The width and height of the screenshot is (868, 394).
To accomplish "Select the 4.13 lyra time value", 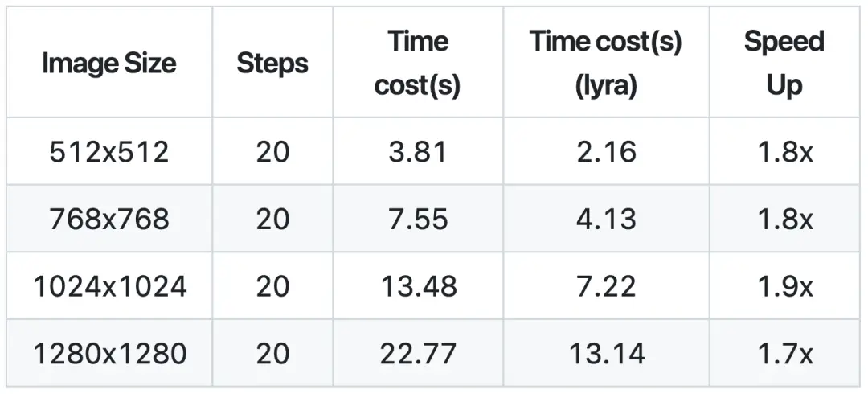I will (x=606, y=219).
